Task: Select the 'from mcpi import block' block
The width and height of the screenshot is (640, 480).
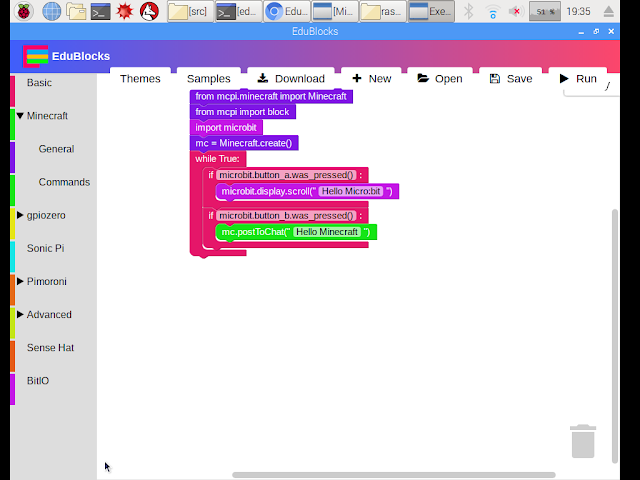Action: pyautogui.click(x=242, y=112)
